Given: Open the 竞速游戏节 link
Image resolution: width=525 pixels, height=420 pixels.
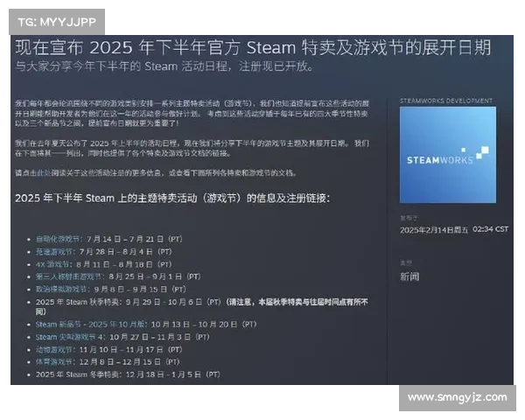Looking at the screenshot, I should point(54,251).
